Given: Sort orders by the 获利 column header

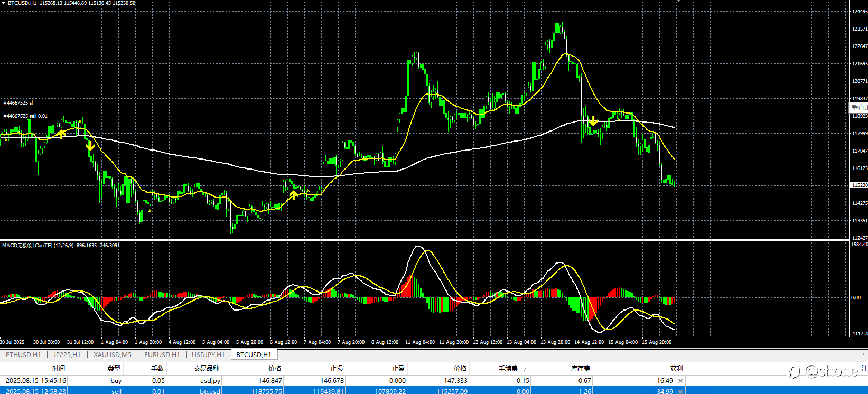Looking at the screenshot, I should [676, 369].
